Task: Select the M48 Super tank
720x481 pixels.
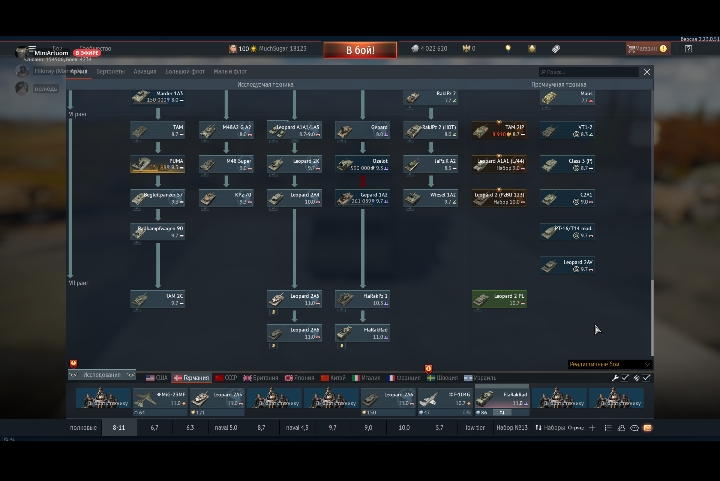Action: pyautogui.click(x=226, y=164)
